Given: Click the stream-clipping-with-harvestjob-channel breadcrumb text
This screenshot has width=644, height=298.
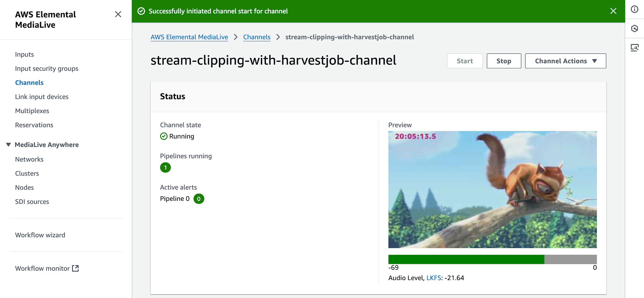Looking at the screenshot, I should point(350,37).
